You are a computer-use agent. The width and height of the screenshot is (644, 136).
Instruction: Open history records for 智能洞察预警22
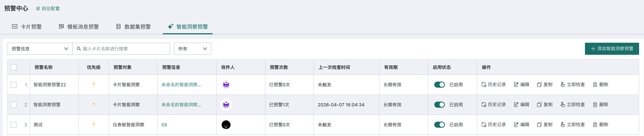[494, 85]
